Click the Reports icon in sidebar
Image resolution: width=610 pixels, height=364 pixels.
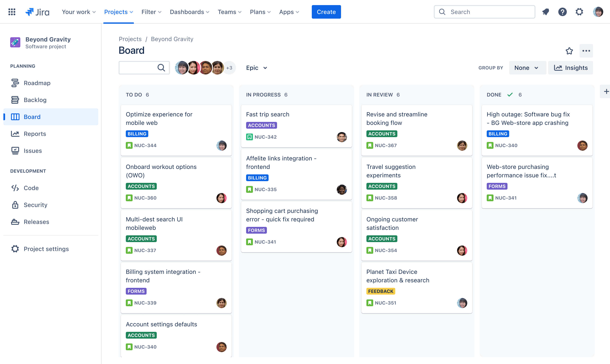coord(15,134)
